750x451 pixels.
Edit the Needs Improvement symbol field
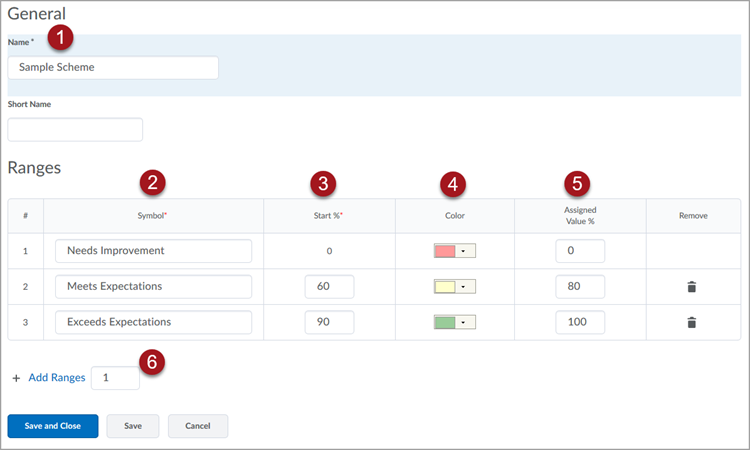[x=153, y=251]
